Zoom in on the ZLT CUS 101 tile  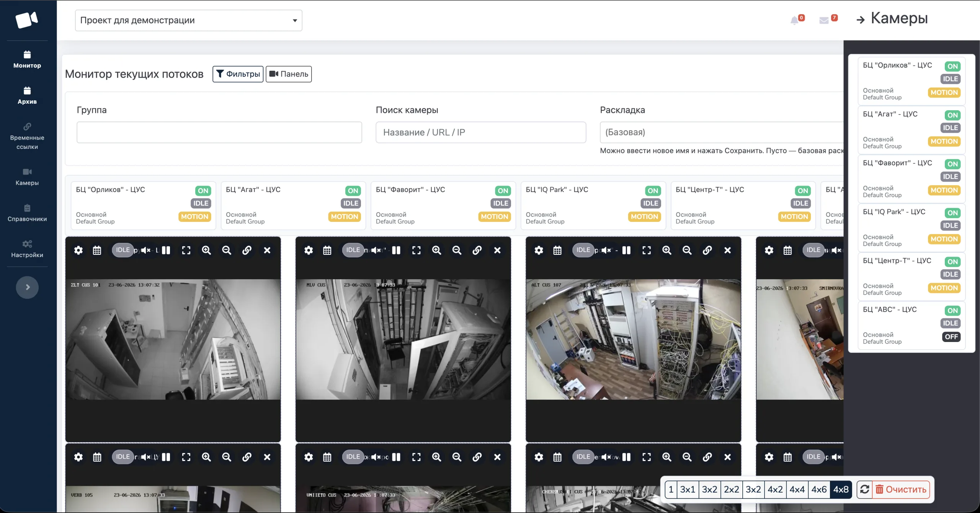click(206, 250)
